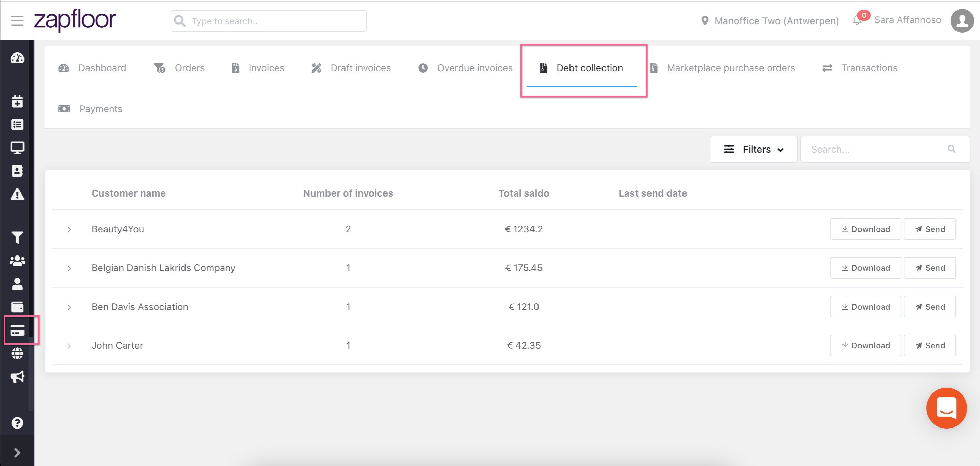Send the reminder for Belgian Danish Lakrids Company

point(930,268)
